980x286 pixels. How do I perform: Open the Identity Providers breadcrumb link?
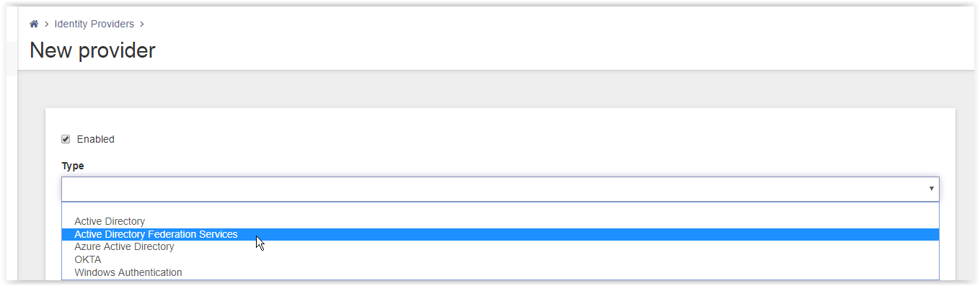[x=94, y=24]
